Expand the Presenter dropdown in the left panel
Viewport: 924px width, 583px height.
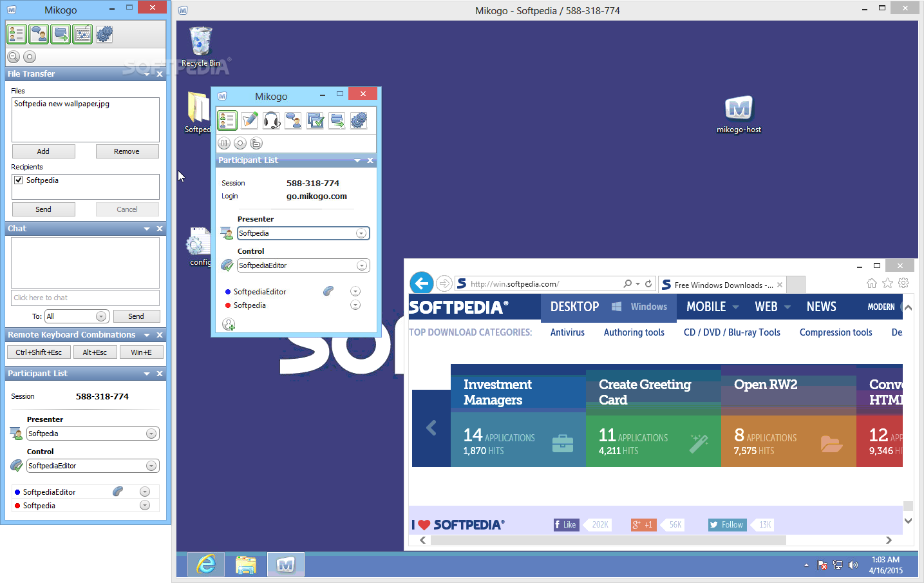coord(151,434)
